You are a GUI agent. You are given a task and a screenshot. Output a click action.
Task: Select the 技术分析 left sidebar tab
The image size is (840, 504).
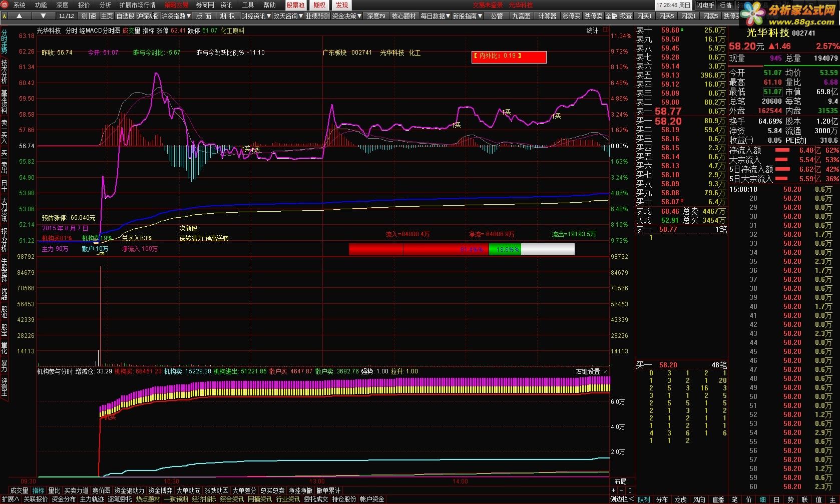tap(5, 72)
